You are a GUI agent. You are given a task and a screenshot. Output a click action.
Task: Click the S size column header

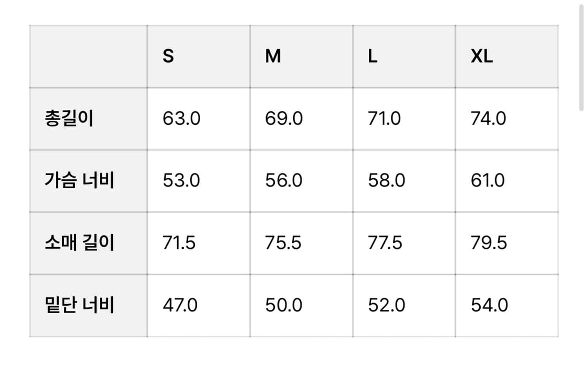168,56
